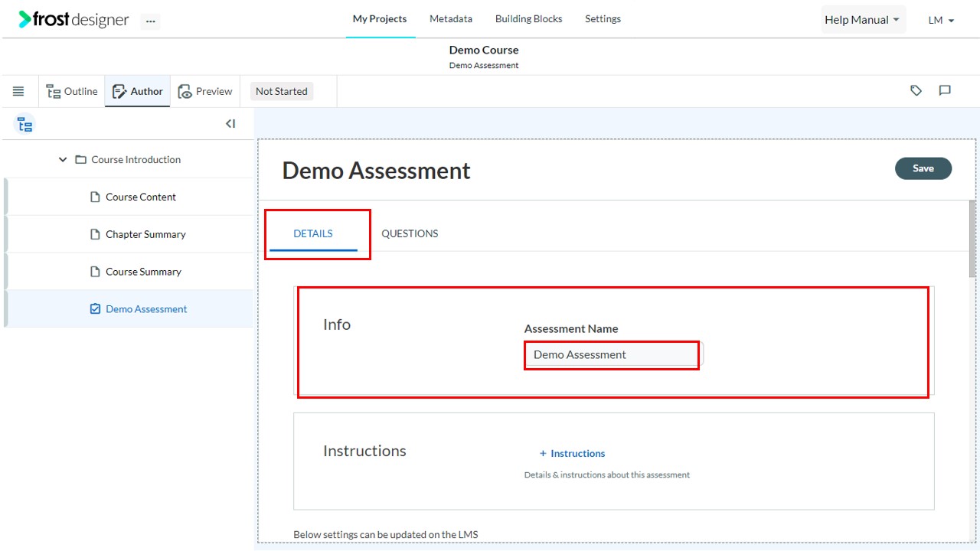Click the tree structure view icon
Image resolution: width=980 pixels, height=551 pixels.
tap(25, 124)
